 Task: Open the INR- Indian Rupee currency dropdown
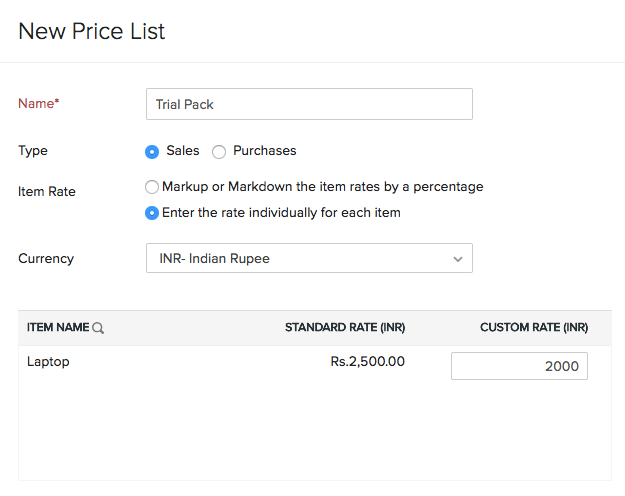point(309,258)
